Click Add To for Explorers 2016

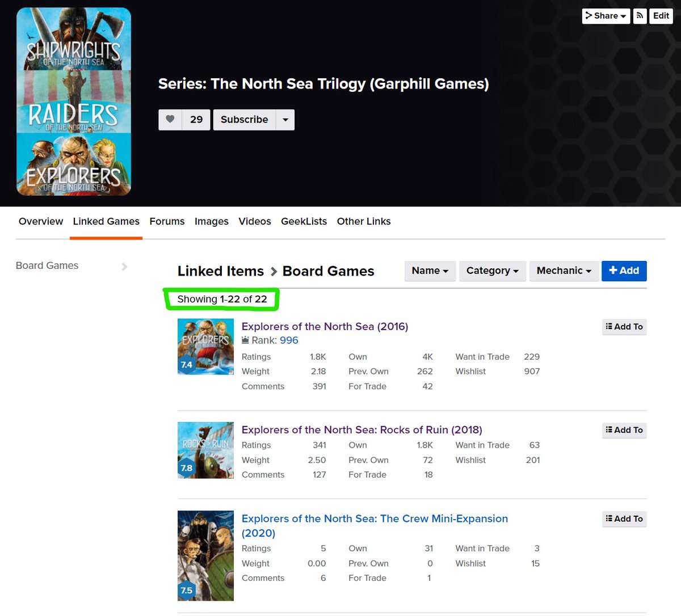tap(624, 327)
